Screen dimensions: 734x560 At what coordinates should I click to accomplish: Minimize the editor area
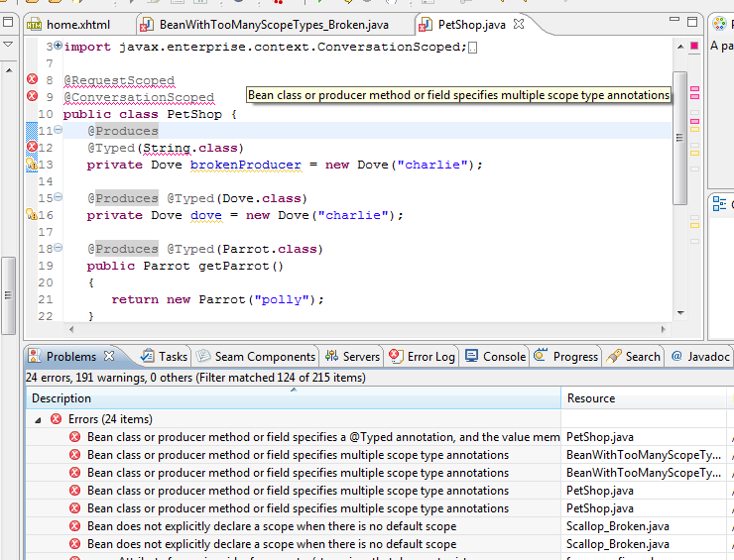pyautogui.click(x=674, y=20)
